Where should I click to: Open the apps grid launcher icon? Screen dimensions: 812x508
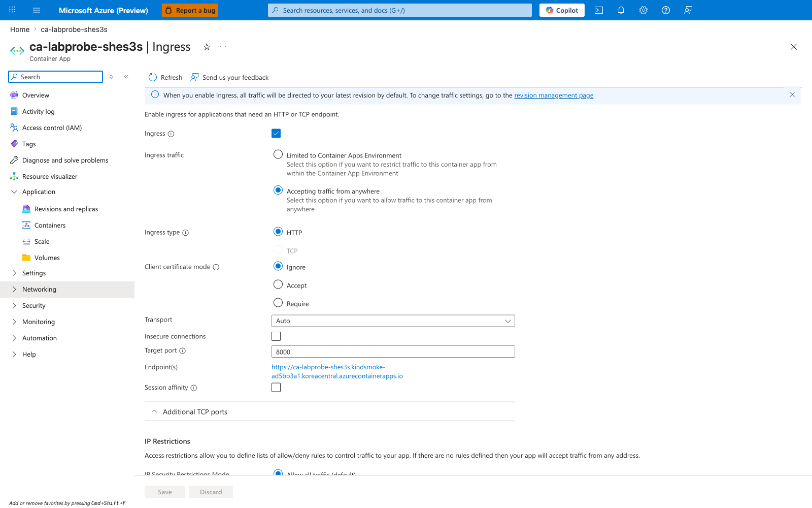coord(13,10)
